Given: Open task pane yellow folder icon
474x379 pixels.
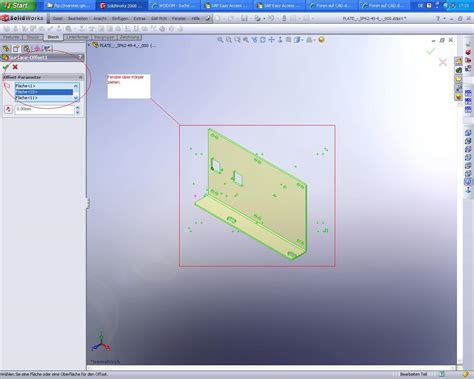Looking at the screenshot, I should pyautogui.click(x=459, y=79).
